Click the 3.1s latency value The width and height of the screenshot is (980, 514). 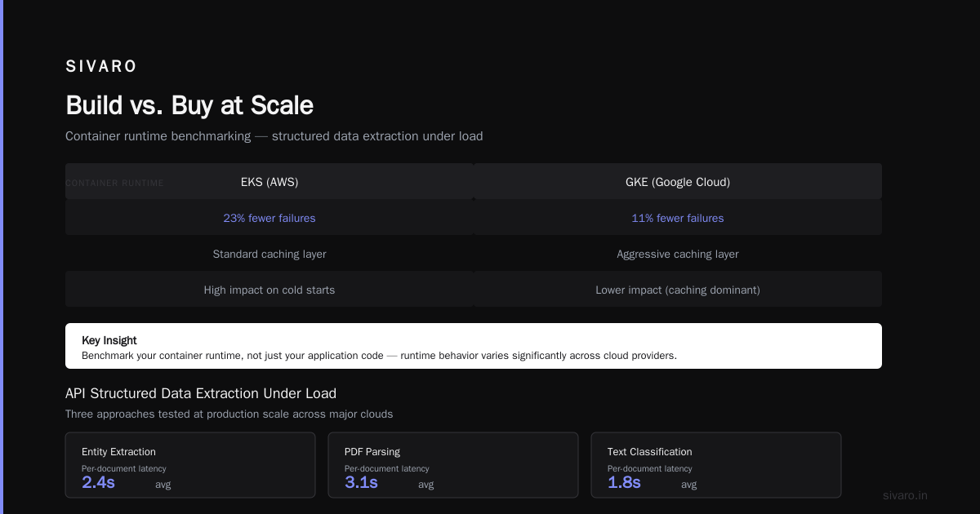[361, 482]
